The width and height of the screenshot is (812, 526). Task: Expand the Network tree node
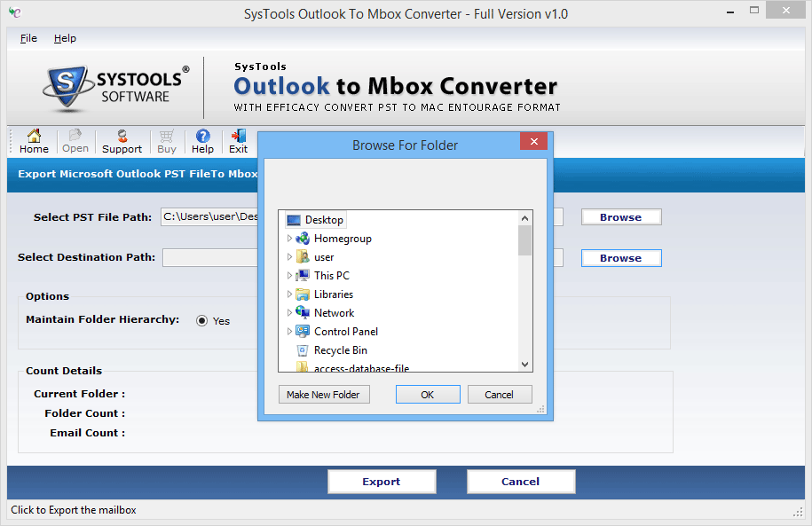pyautogui.click(x=289, y=313)
